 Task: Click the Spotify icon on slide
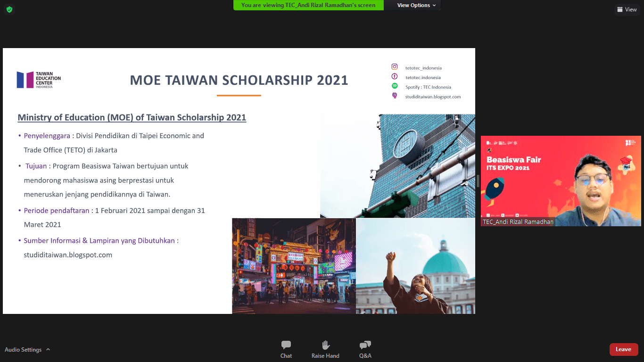395,86
